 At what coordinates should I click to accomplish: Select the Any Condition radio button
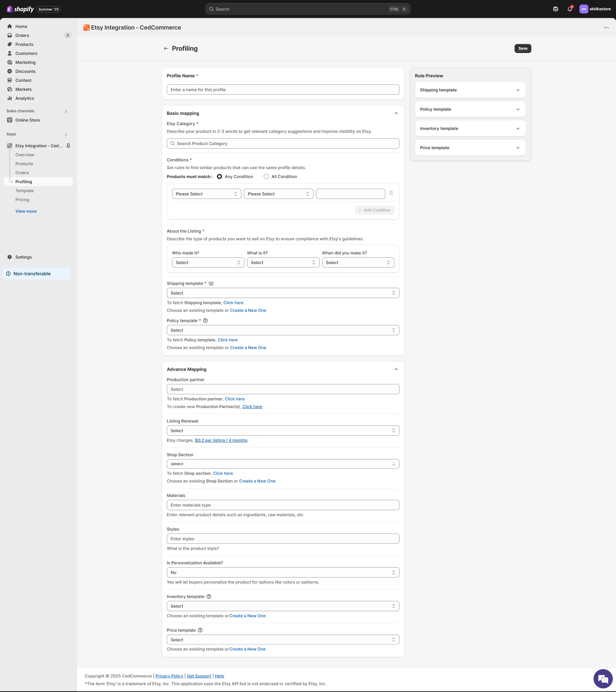[x=219, y=177]
